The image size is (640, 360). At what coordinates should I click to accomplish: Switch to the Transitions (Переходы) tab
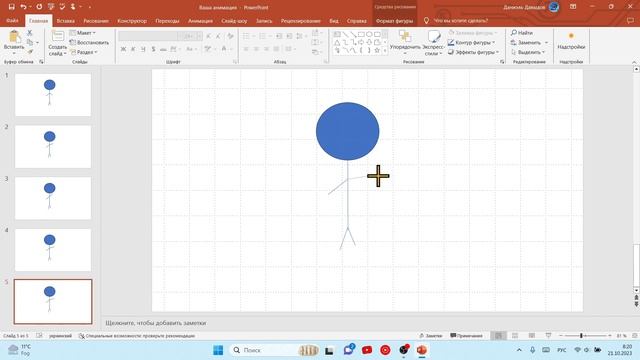click(x=167, y=20)
